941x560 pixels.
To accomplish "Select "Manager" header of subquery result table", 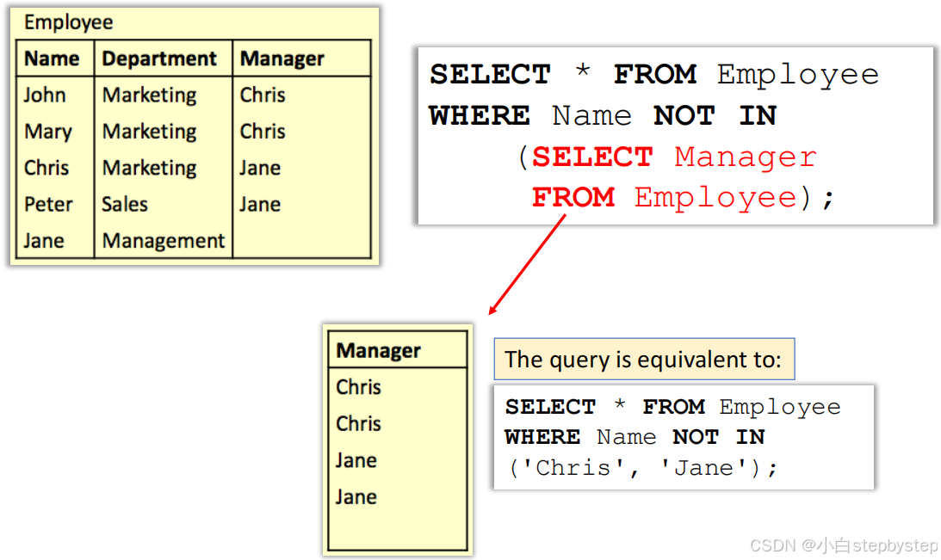I will (378, 351).
